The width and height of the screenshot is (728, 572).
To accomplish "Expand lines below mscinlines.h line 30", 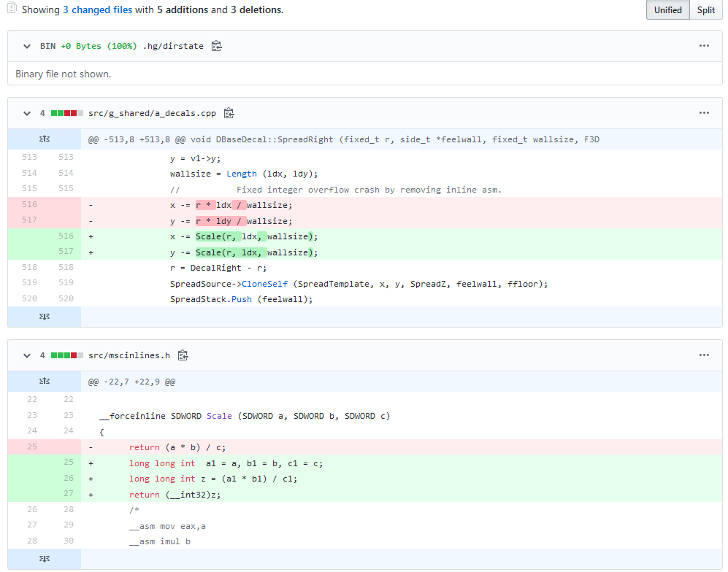I will pyautogui.click(x=45, y=559).
